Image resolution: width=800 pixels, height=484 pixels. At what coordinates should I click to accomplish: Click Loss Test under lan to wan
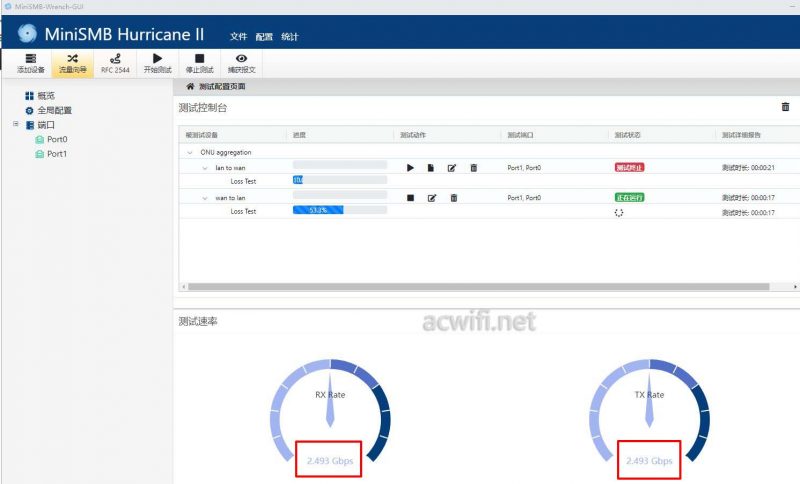point(243,181)
